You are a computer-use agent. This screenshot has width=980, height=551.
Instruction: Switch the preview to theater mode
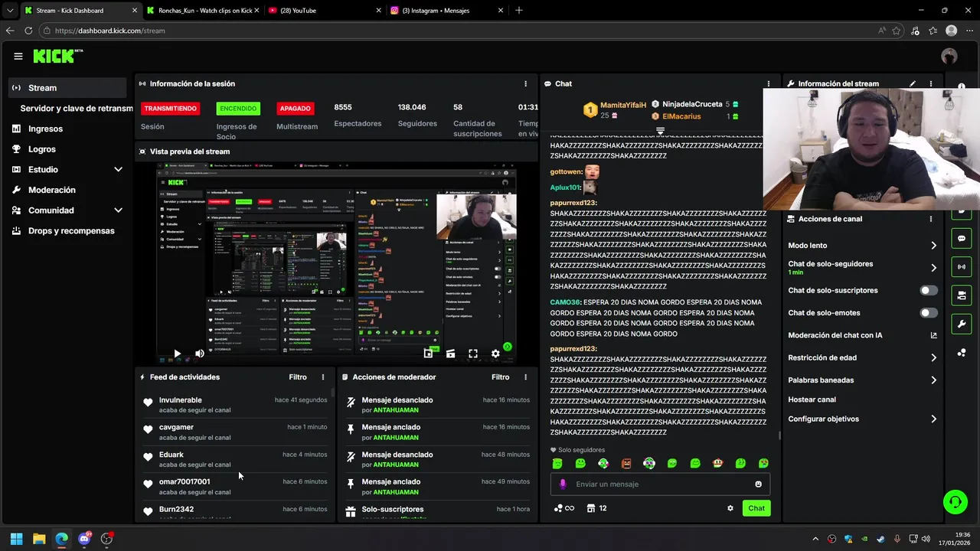[450, 354]
